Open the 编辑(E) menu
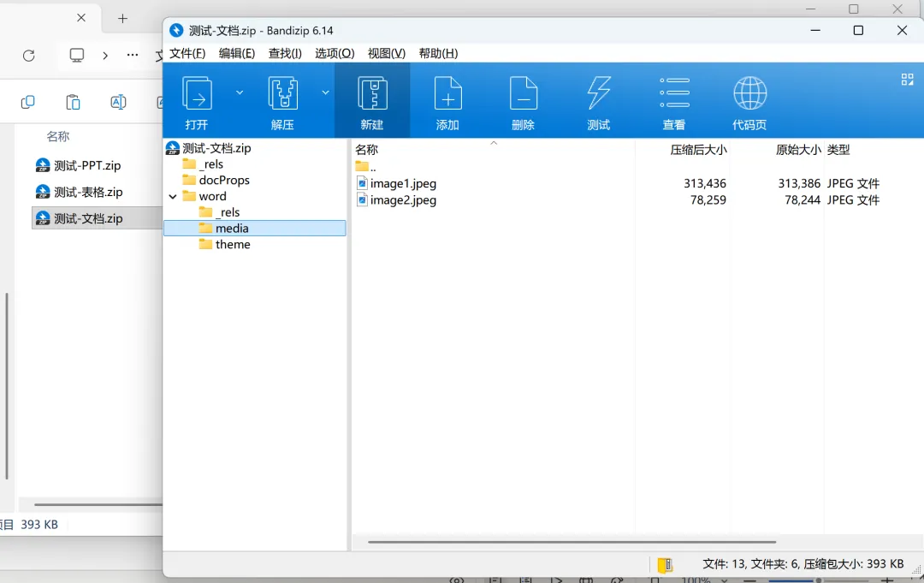The image size is (924, 583). tap(237, 53)
